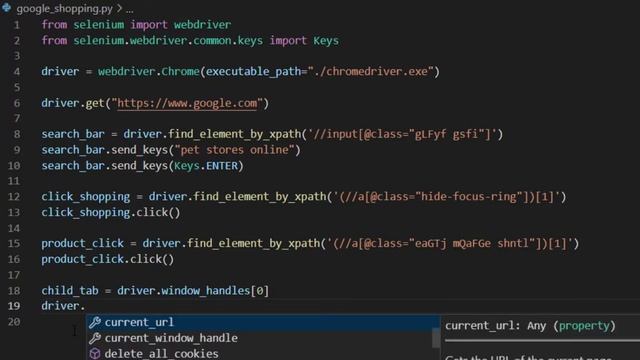Click 'child_tab' variable on line 18
The image size is (640, 360).
(69, 291)
